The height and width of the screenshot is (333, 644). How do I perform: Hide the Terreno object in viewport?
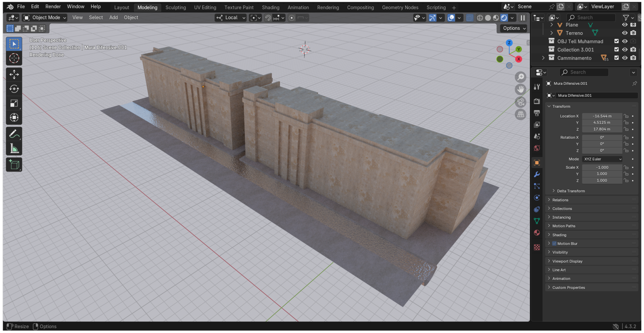(624, 33)
